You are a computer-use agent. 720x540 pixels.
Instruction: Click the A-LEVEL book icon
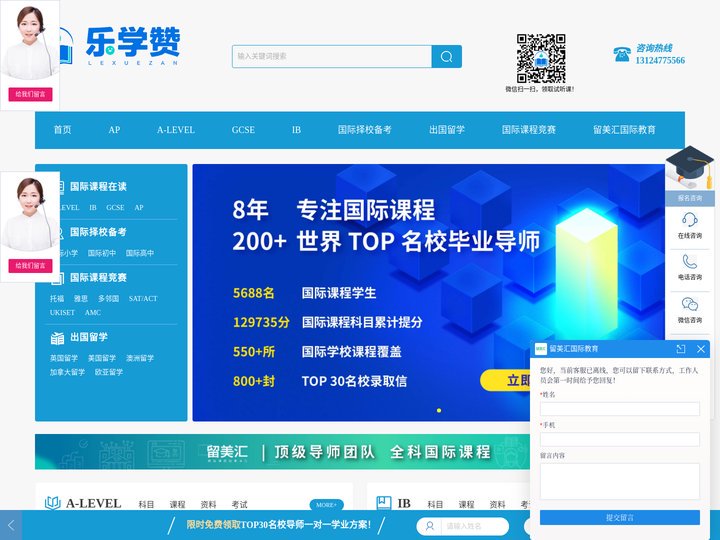click(53, 503)
